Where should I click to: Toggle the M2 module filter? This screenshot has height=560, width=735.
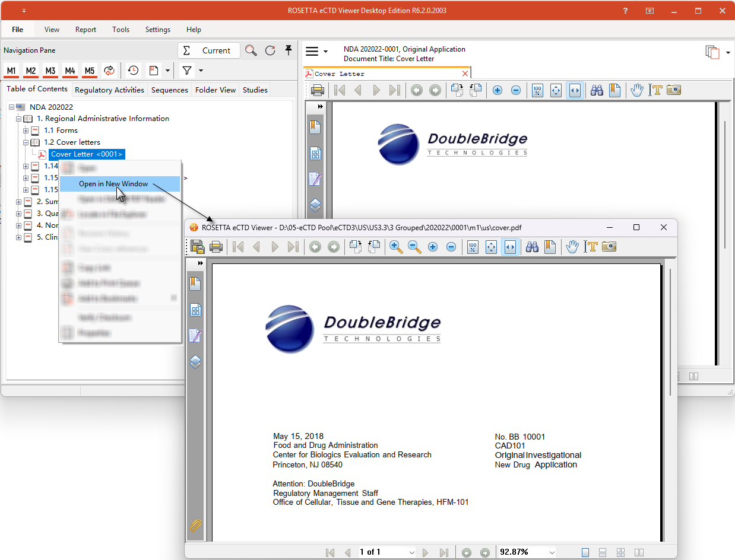click(31, 71)
